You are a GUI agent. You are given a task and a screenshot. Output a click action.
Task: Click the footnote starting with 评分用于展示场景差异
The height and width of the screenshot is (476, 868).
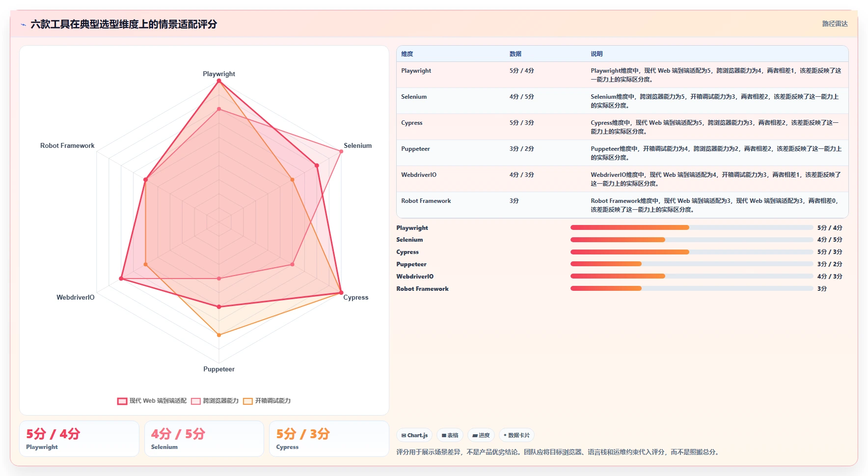(559, 452)
